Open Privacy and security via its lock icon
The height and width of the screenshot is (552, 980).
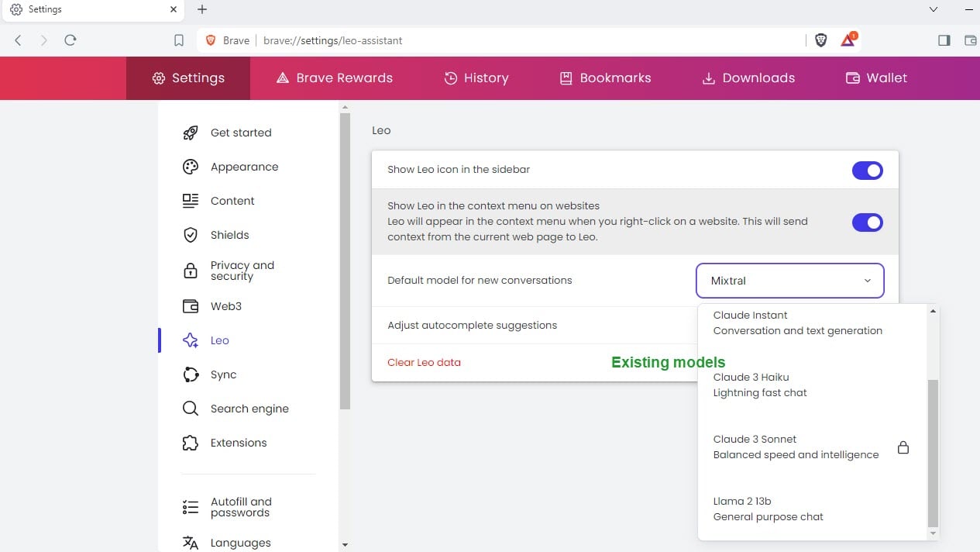click(191, 271)
